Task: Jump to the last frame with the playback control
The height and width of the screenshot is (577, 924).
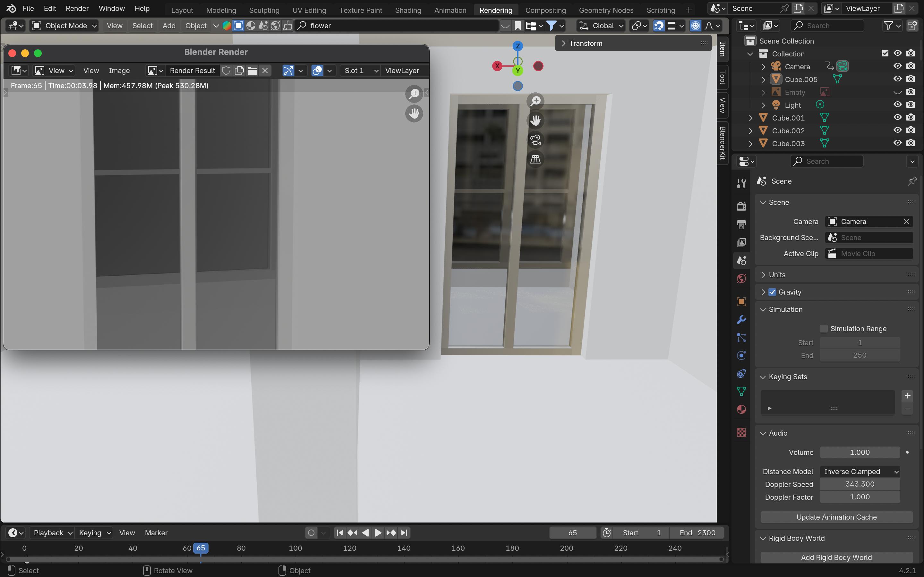Action: point(404,532)
